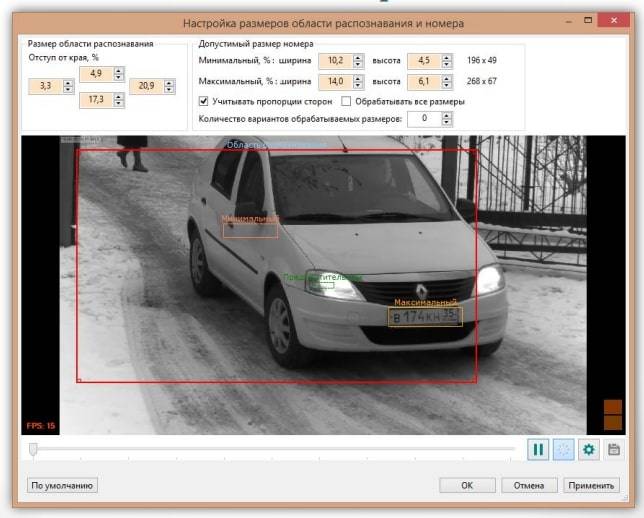Screen dimensions: 644x518
Task: Click the left margin 3,3 field
Action: click(43, 87)
